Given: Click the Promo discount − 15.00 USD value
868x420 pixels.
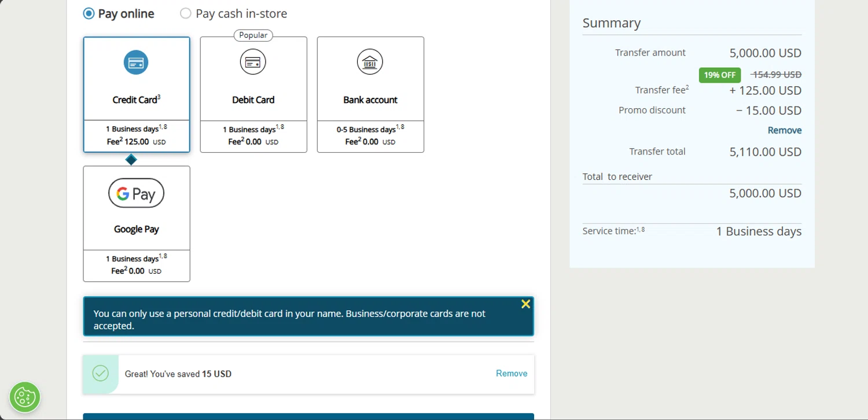Looking at the screenshot, I should coord(768,110).
